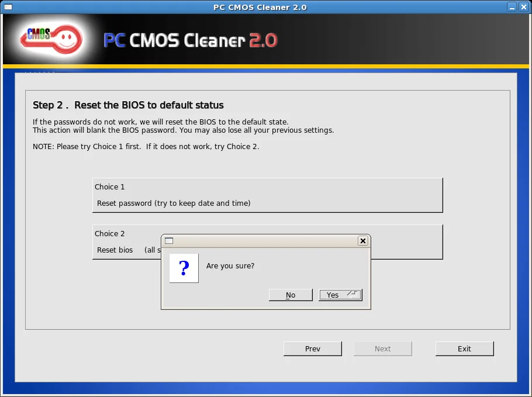This screenshot has width=532, height=397.
Task: Select Choice 1 Reset password option
Action: coord(267,195)
